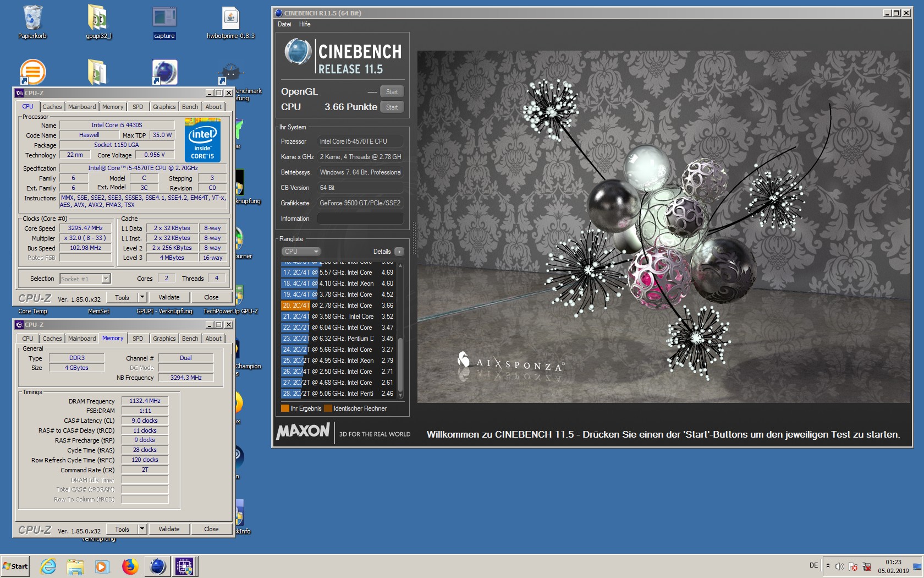Click the Show desktop button at taskbar end

[x=917, y=566]
